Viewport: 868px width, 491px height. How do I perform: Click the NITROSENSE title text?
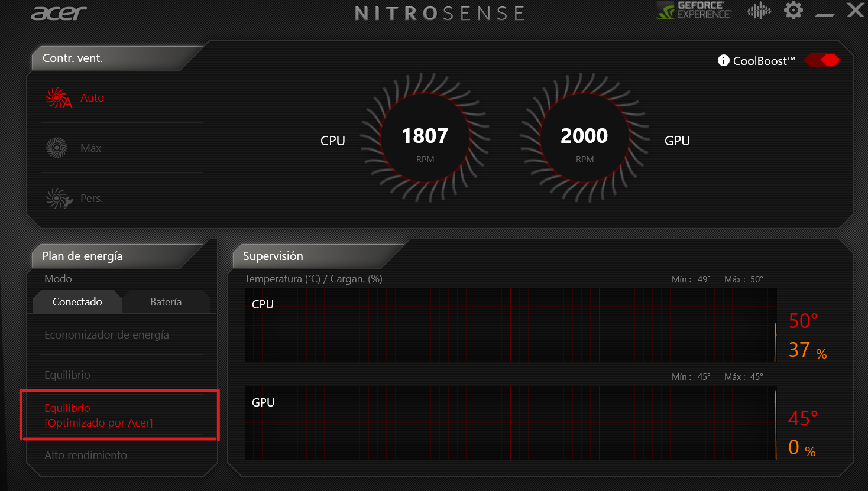point(440,13)
